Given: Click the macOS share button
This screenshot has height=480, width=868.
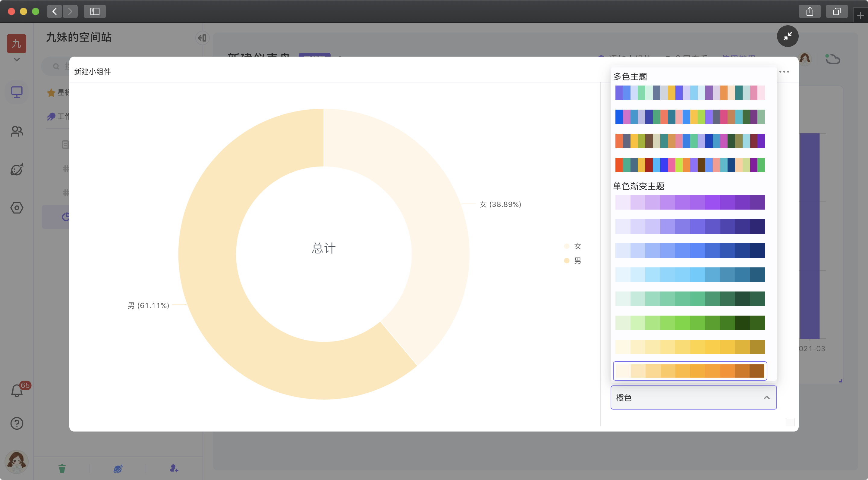Looking at the screenshot, I should pos(809,11).
